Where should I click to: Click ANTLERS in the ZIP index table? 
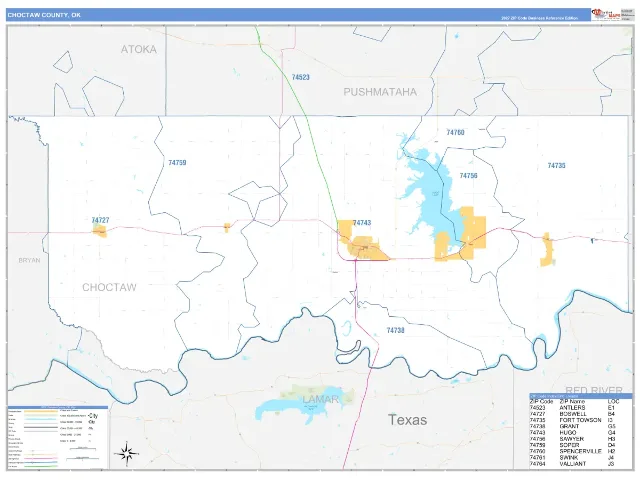pos(572,408)
